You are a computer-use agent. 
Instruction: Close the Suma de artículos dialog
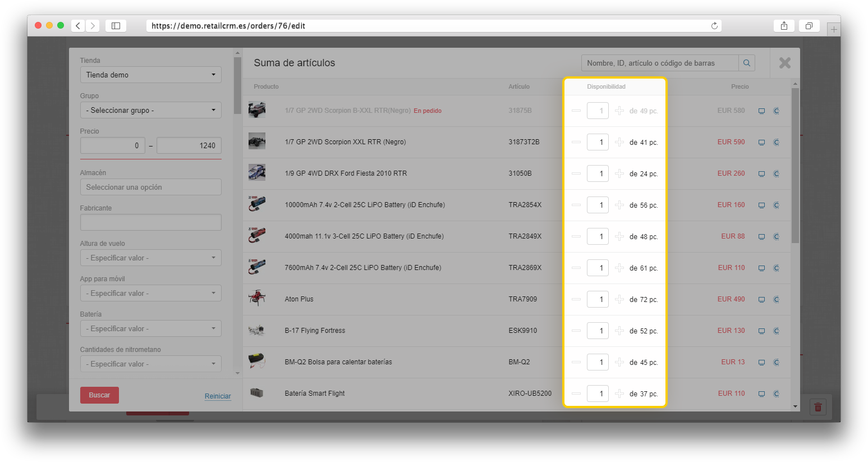pos(785,63)
